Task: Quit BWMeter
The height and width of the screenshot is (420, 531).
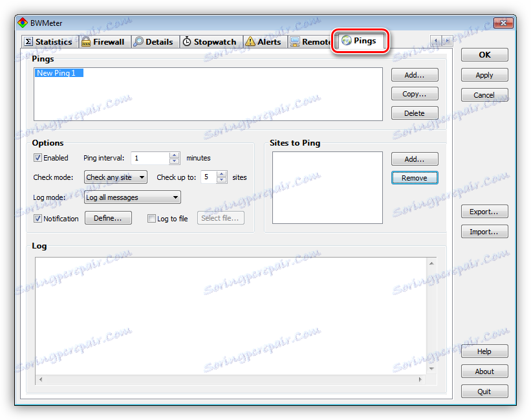Action: [x=484, y=392]
